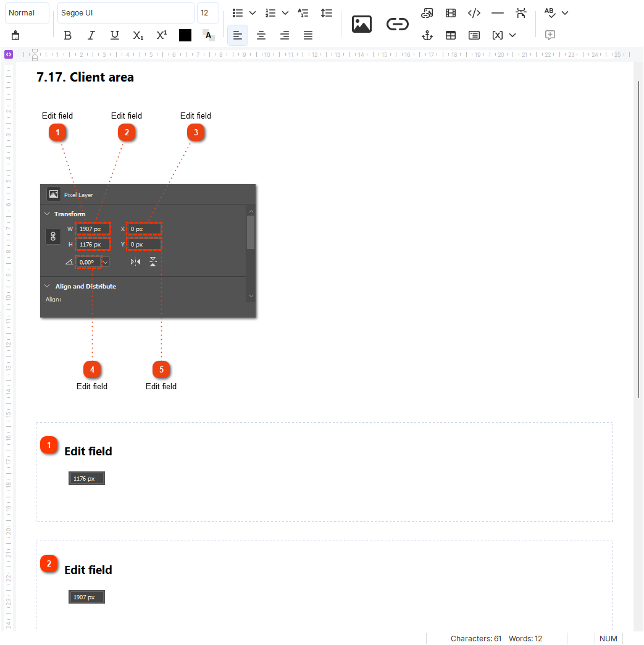Click the add comment icon
Viewport: 644px width, 645px height.
pyautogui.click(x=550, y=35)
